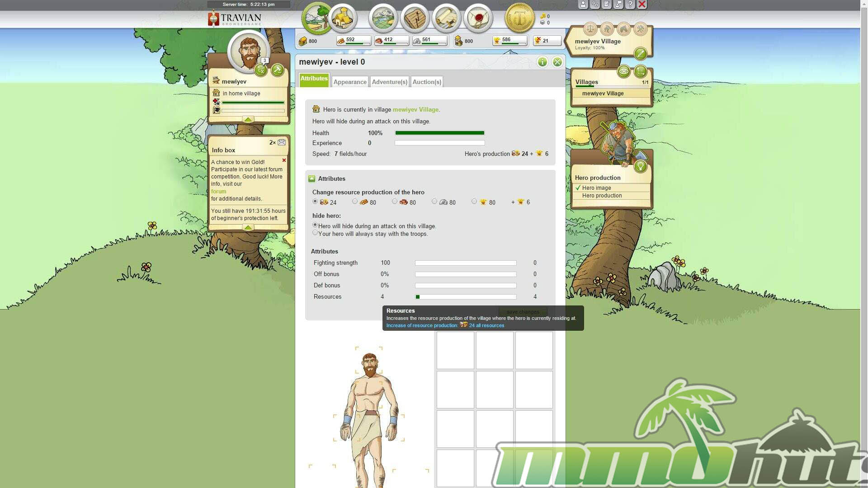
Task: Switch to the Adventure(s) tab
Action: (390, 82)
